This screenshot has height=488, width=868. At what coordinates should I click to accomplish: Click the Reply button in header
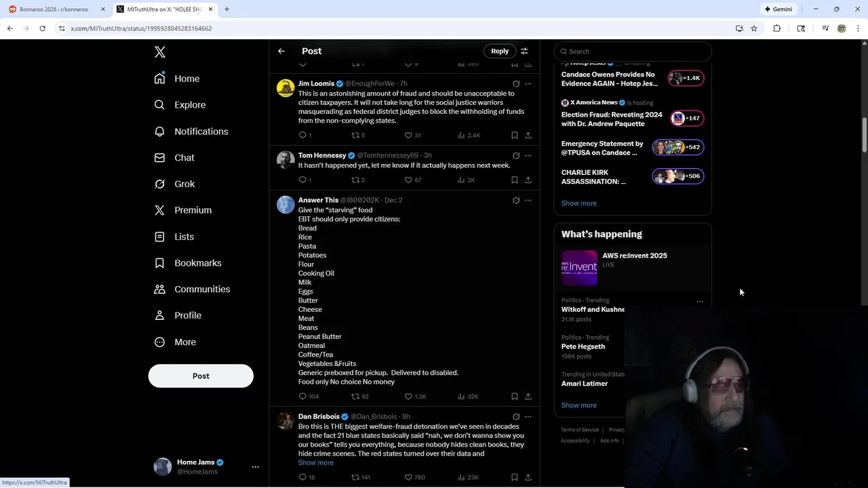(x=500, y=51)
